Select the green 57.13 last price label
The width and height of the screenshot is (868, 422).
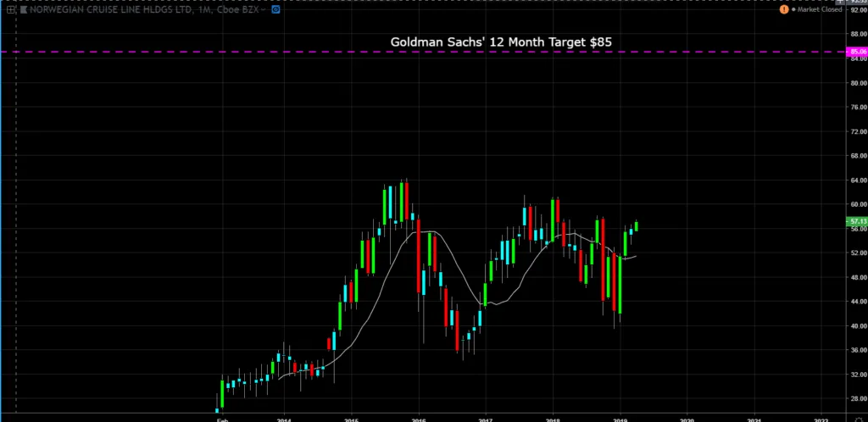(x=858, y=221)
